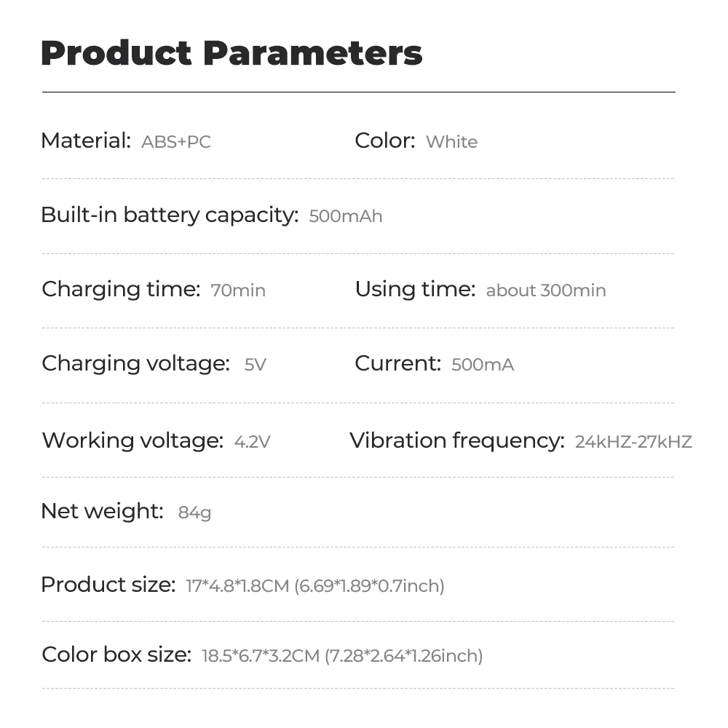Select the 70min charging value
728x728 pixels.
[238, 290]
